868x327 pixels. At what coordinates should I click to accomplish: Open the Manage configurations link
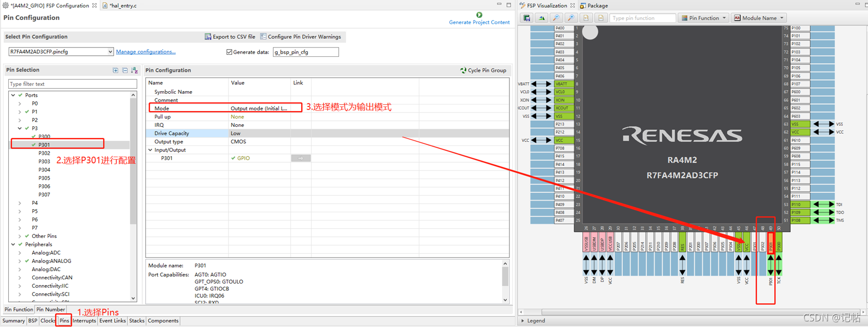146,52
